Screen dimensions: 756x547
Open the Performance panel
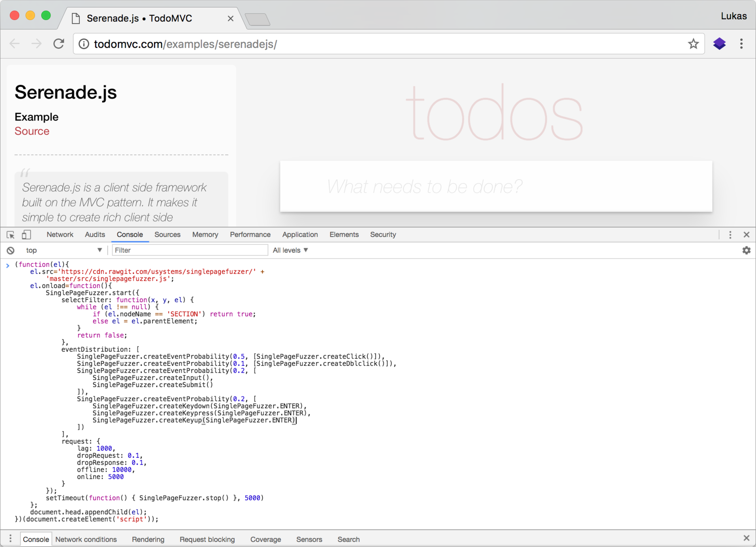250,235
